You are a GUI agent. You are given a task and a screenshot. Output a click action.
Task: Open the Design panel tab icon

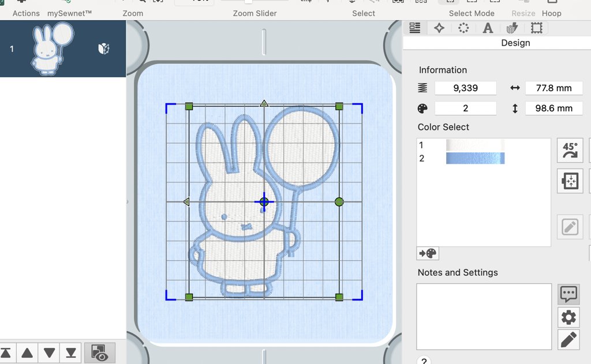[414, 28]
